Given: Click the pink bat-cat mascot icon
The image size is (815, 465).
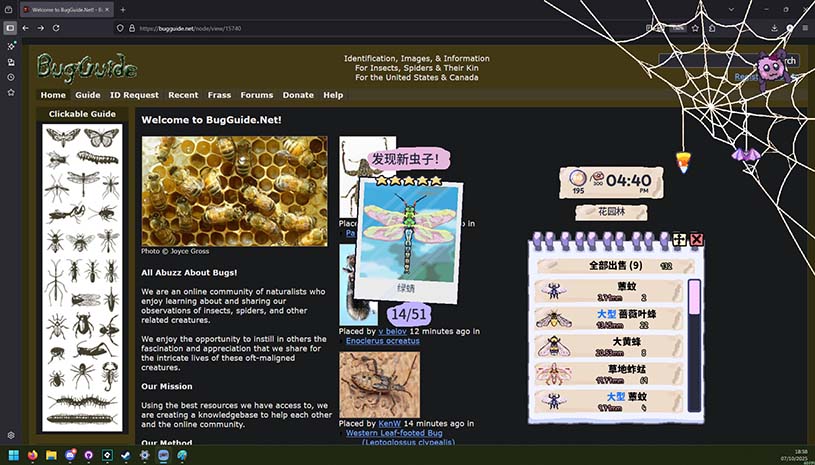Looking at the screenshot, I should 770,70.
